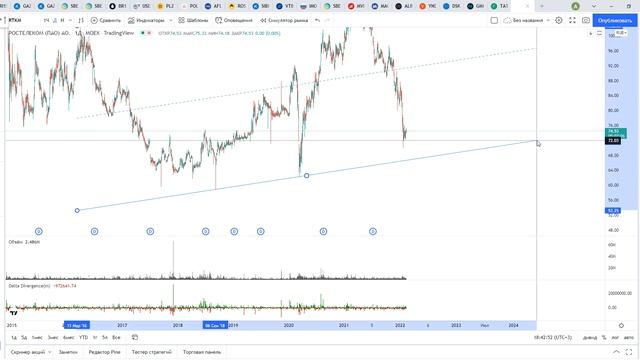Click the trendline start anchor in 2016
The image size is (640, 360).
77,211
